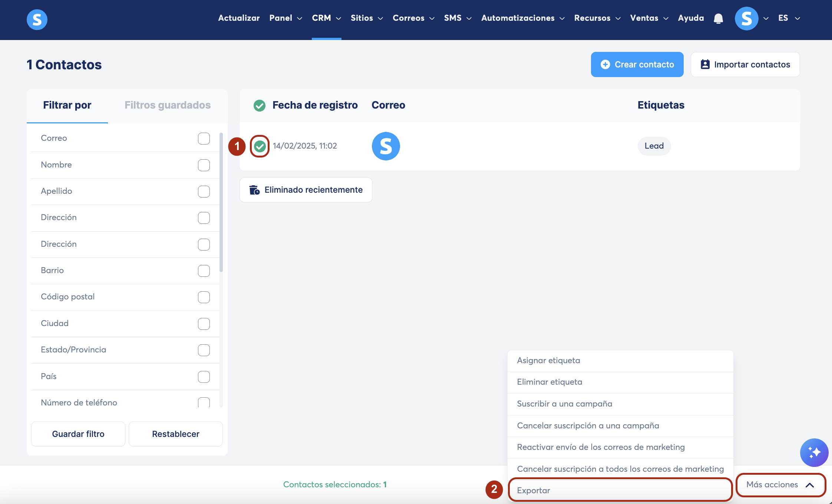Enable the Correo filter checkbox

(x=204, y=139)
